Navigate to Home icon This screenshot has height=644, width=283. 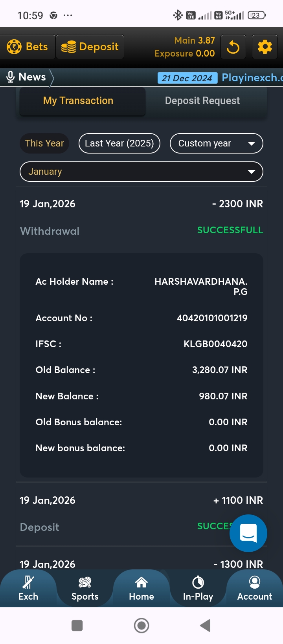[141, 582]
